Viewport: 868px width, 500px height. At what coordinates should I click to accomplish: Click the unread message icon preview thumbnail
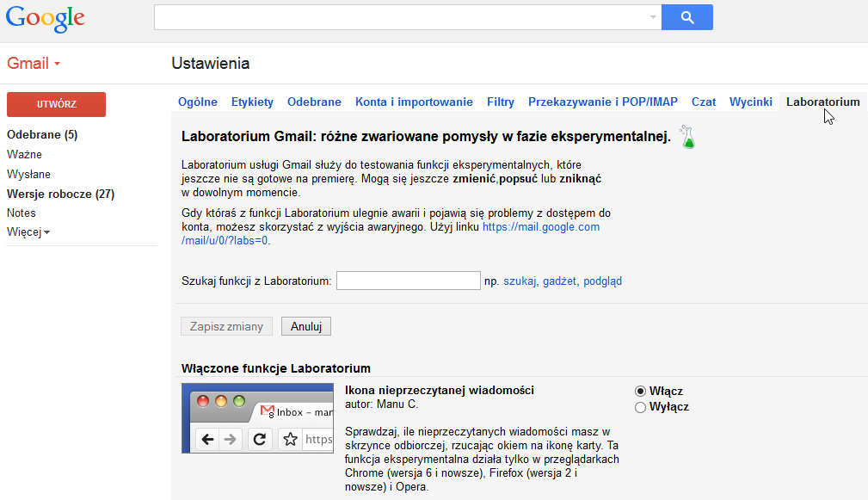(257, 418)
